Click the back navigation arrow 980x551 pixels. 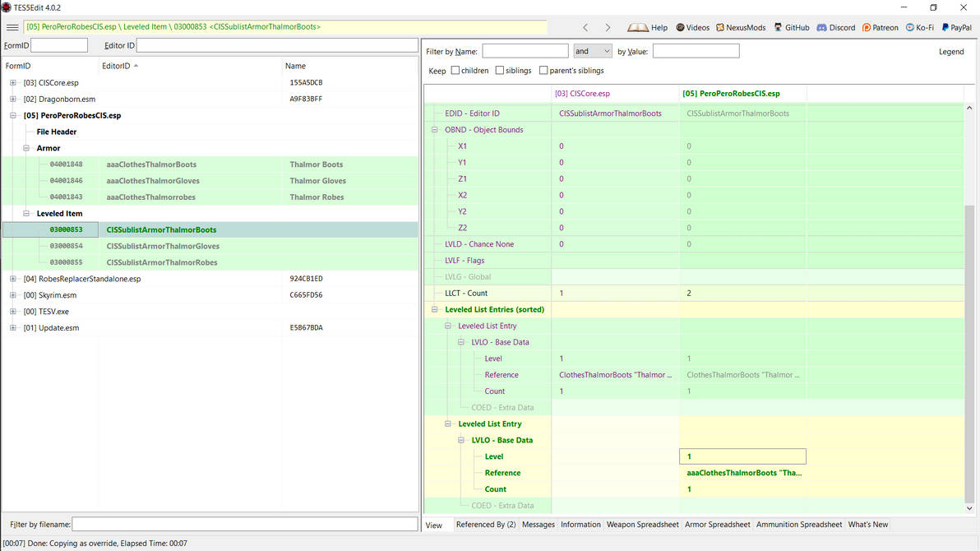(x=585, y=27)
